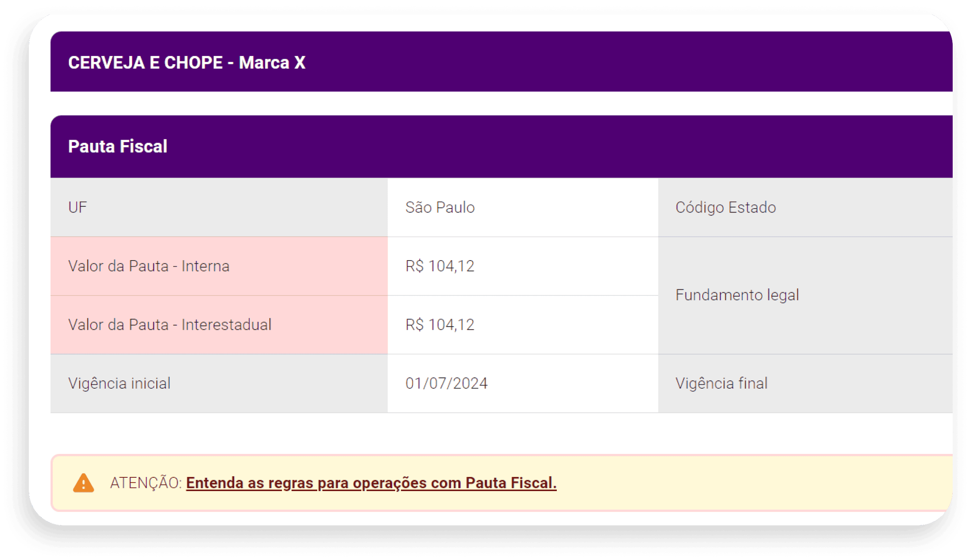Click the orange warning triangle icon
The image size is (970, 560).
click(83, 483)
